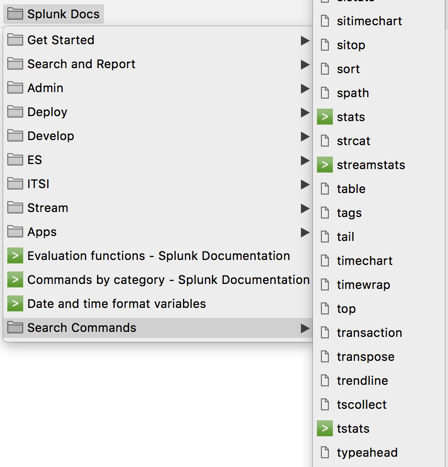Open Evaluation functions - Splunk Documentation bookmark

pyautogui.click(x=158, y=256)
